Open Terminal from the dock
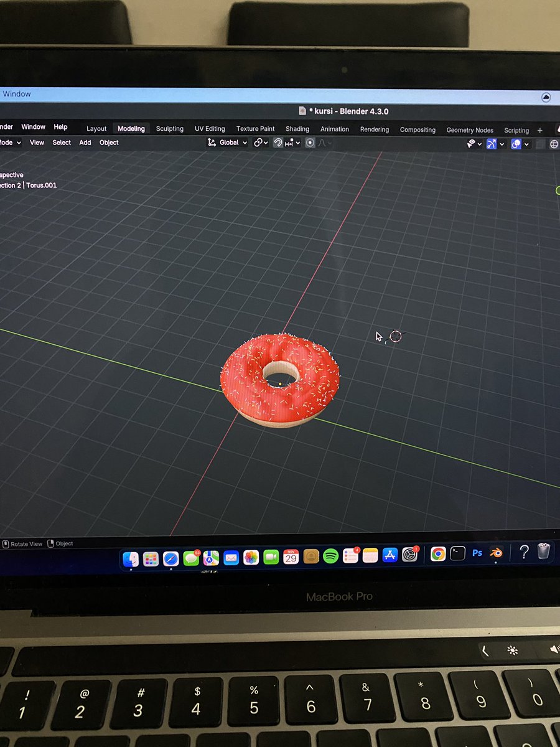The width and height of the screenshot is (560, 747). 458,553
